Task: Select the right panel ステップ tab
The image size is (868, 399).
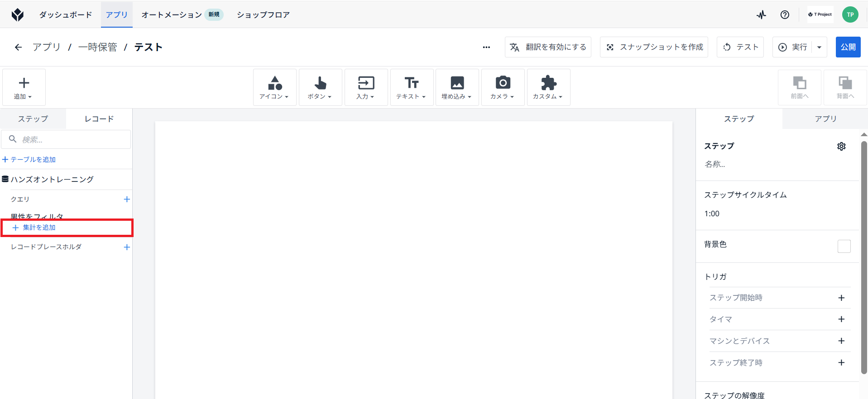Action: [739, 119]
